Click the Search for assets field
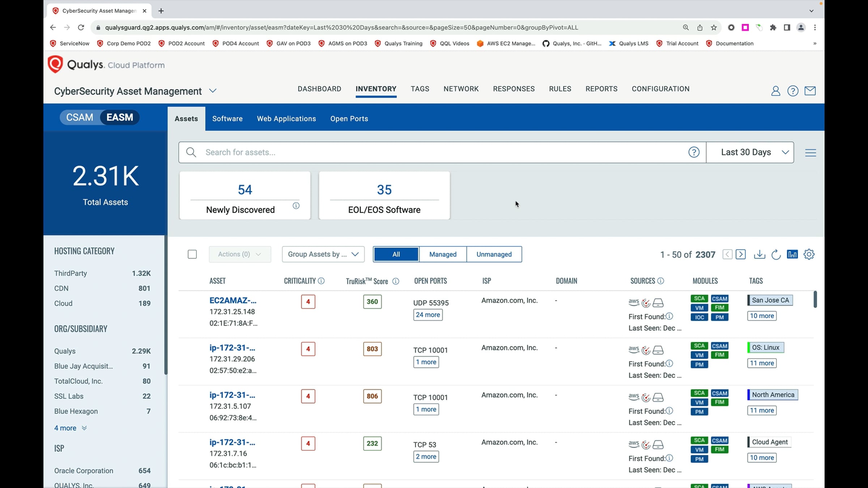The image size is (868, 488). click(434, 152)
